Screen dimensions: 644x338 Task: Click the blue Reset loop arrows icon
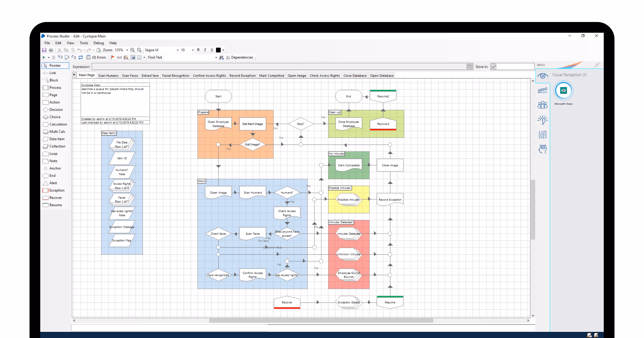[80, 57]
